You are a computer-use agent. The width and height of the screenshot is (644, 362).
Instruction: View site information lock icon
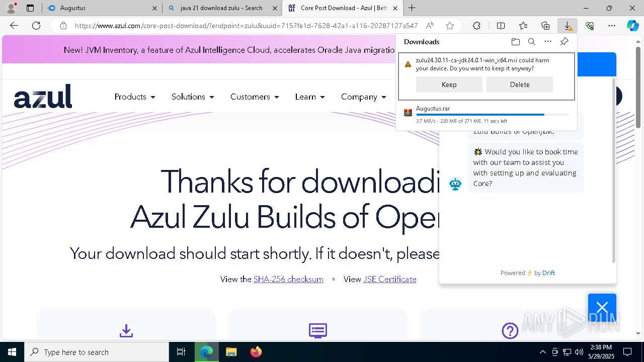click(63, 26)
